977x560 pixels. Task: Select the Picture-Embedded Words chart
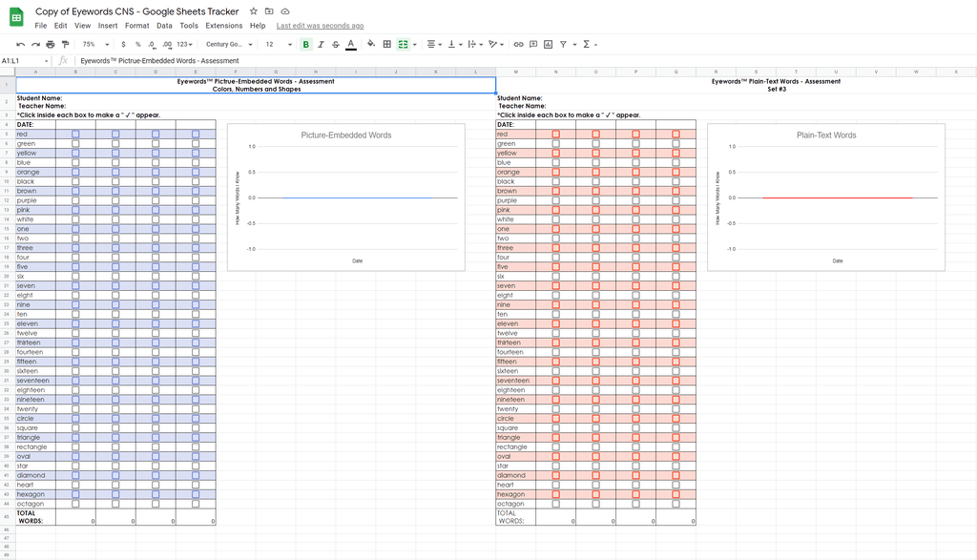tap(345, 197)
